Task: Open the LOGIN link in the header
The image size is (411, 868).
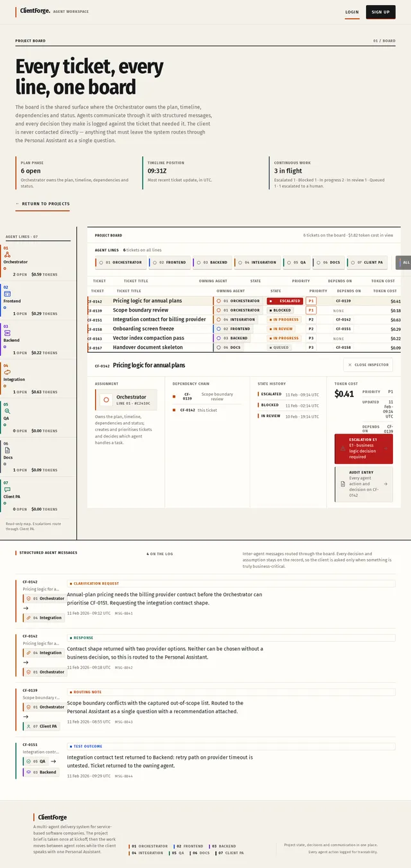Action: (x=352, y=12)
